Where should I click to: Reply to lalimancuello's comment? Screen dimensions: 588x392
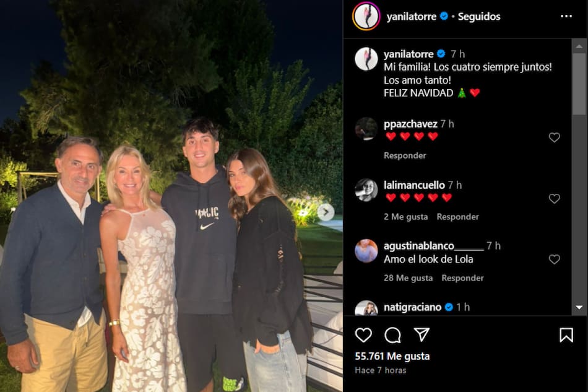(x=457, y=217)
